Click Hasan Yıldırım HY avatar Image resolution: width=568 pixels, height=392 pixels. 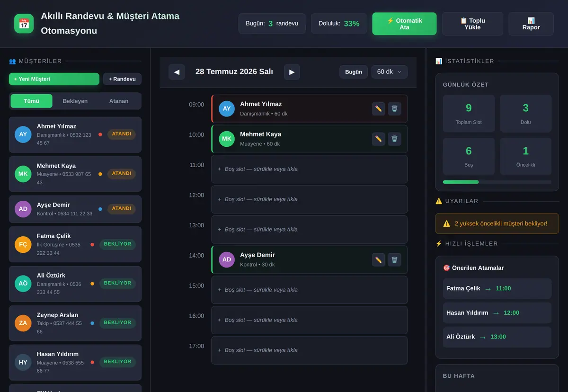tap(23, 362)
